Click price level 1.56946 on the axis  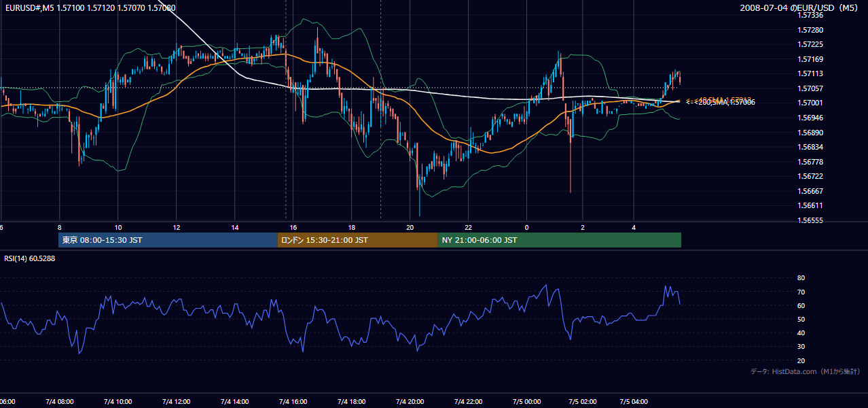[810, 118]
